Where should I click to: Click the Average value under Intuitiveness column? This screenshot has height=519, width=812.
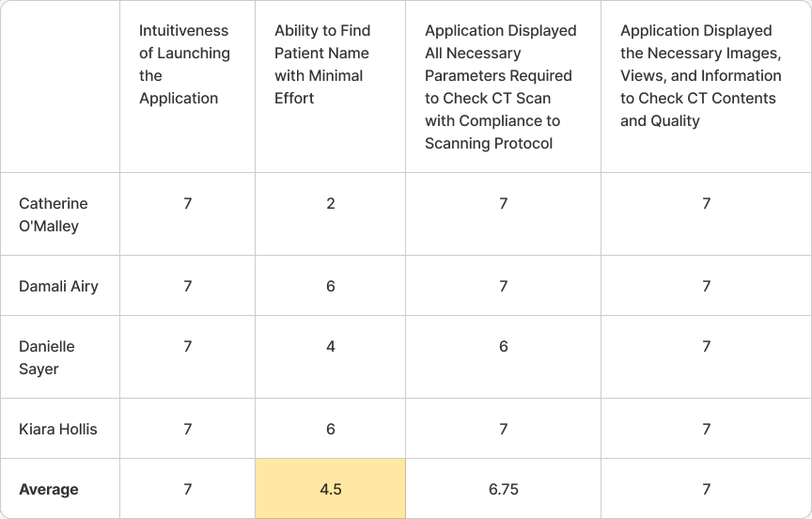pos(187,488)
